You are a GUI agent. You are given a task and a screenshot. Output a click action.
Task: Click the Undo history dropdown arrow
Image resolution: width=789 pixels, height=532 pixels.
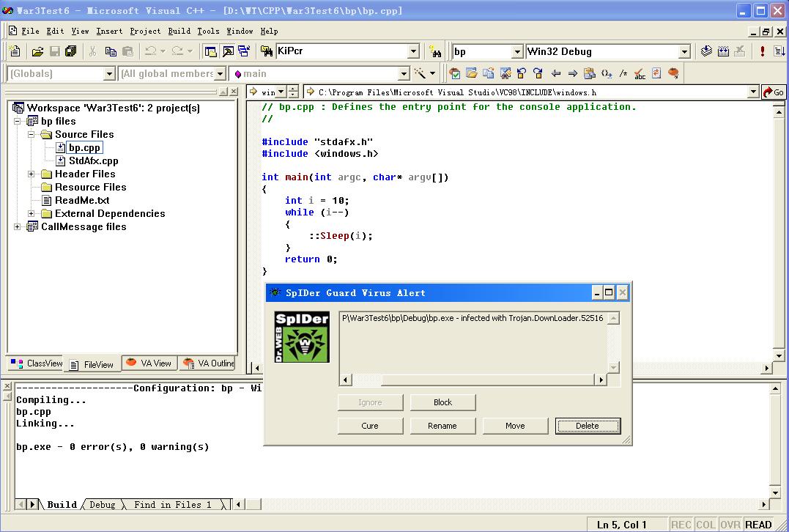click(163, 51)
